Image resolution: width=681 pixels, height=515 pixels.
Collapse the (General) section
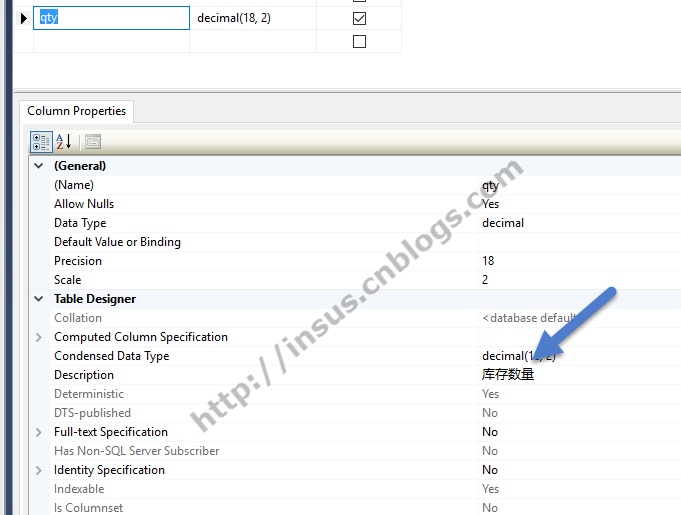[x=39, y=166]
